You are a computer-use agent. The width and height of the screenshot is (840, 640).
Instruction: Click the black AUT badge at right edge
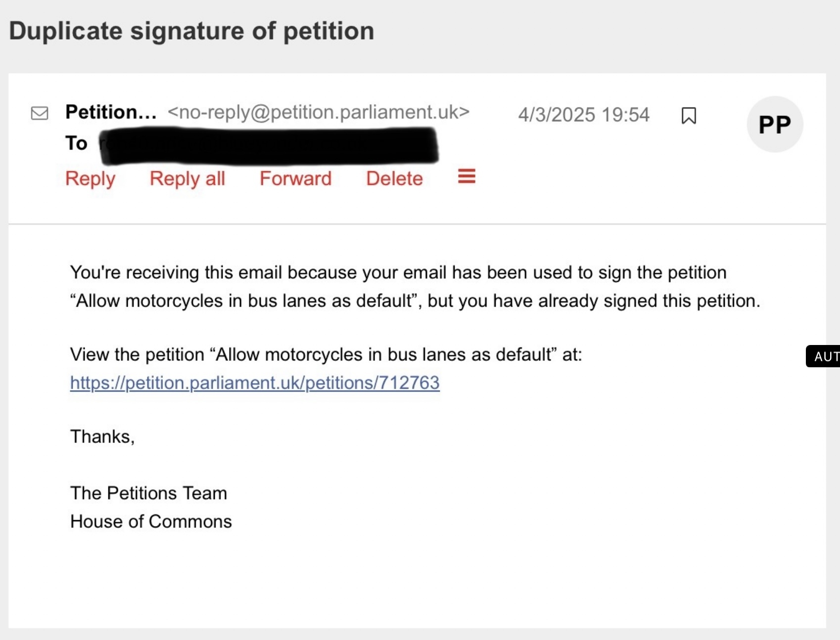click(x=825, y=356)
